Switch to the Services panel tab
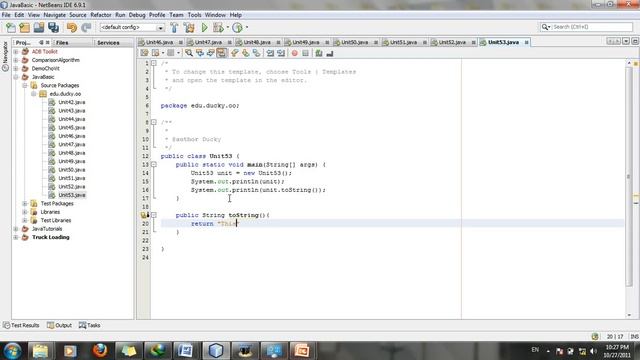Viewport: 640px width, 360px height. (x=108, y=42)
